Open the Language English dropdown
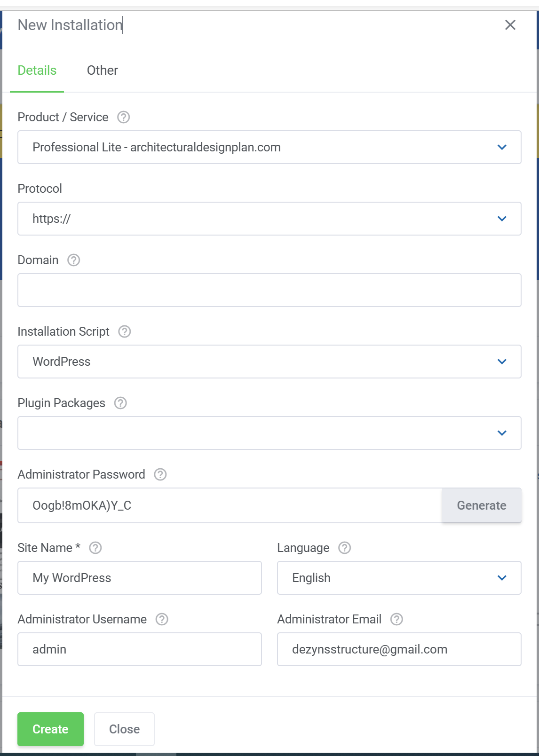Screen dimensions: 539x756 tap(399, 578)
